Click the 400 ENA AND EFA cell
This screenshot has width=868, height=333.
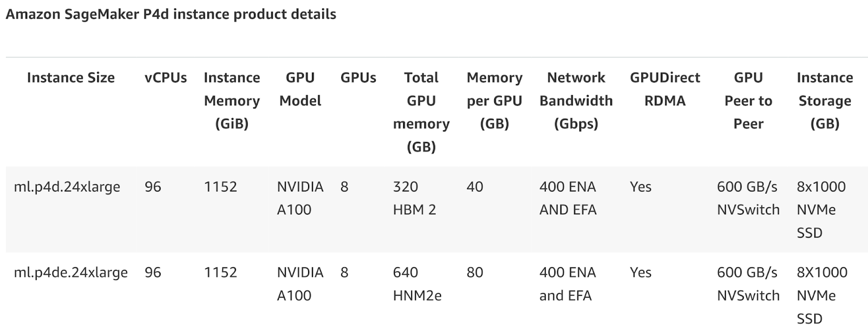pos(568,198)
